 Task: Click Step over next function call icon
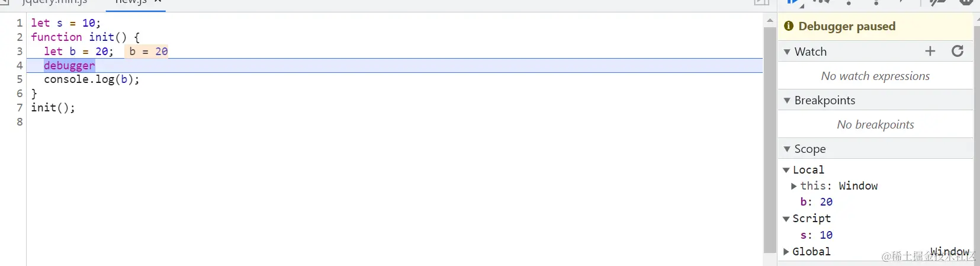821,2
